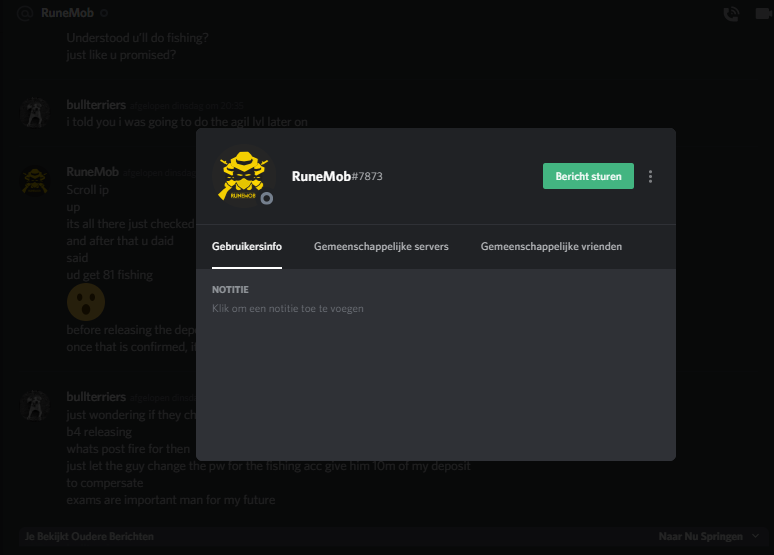Click the offline status indicator on profile avatar

coord(267,198)
